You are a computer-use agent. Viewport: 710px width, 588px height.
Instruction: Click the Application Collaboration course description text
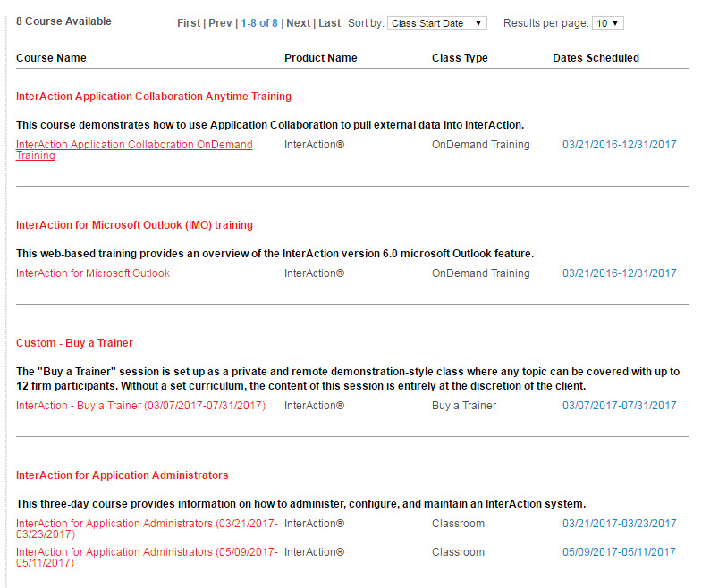[x=270, y=125]
